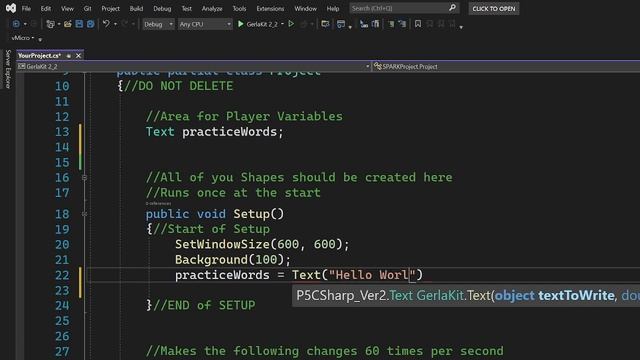Viewport: 640px width, 360px height.
Task: Click the 'Text practiceWords;' declaration
Action: [x=214, y=132]
